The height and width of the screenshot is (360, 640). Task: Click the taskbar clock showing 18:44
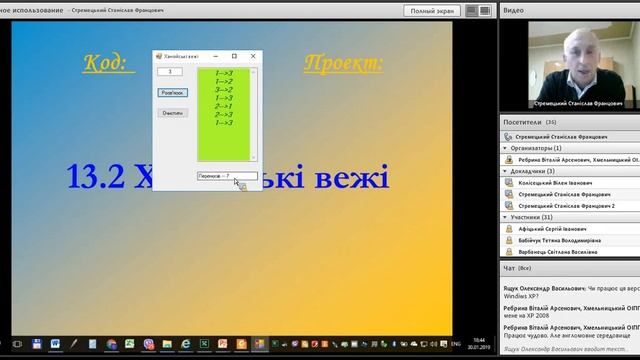coord(479,344)
